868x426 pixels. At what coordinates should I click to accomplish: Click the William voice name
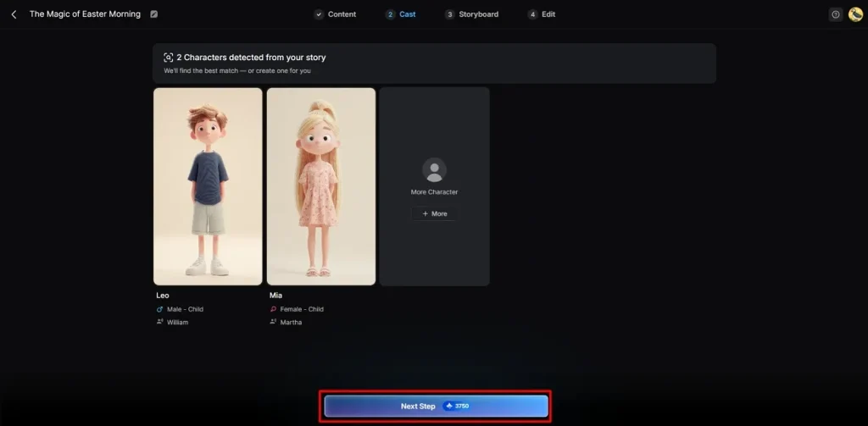click(178, 322)
